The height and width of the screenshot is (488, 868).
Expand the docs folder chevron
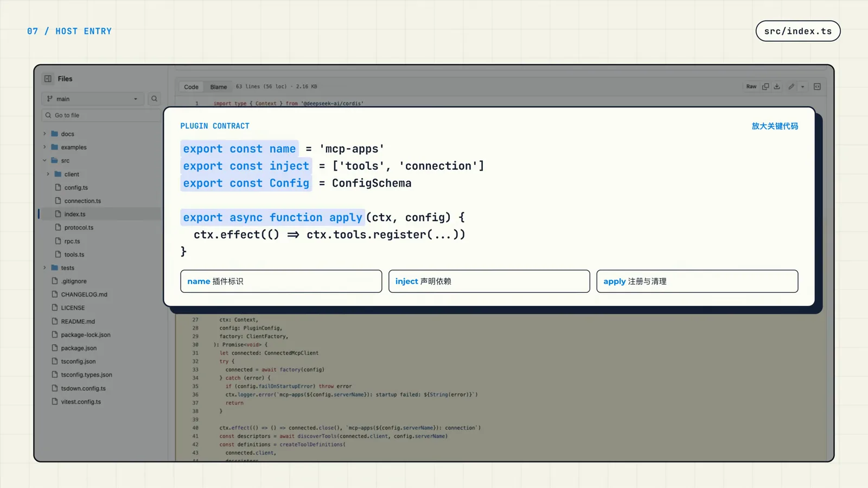(44, 134)
